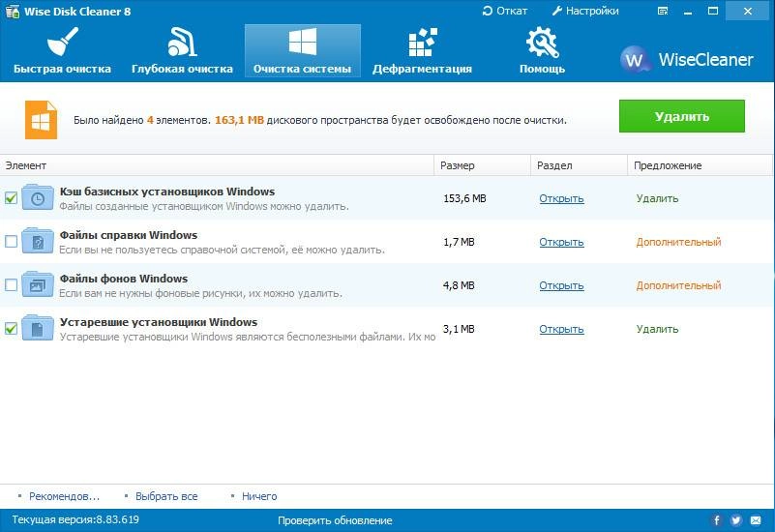This screenshot has width=775, height=532.
Task: Click the Предложение column header
Action: coord(700,165)
